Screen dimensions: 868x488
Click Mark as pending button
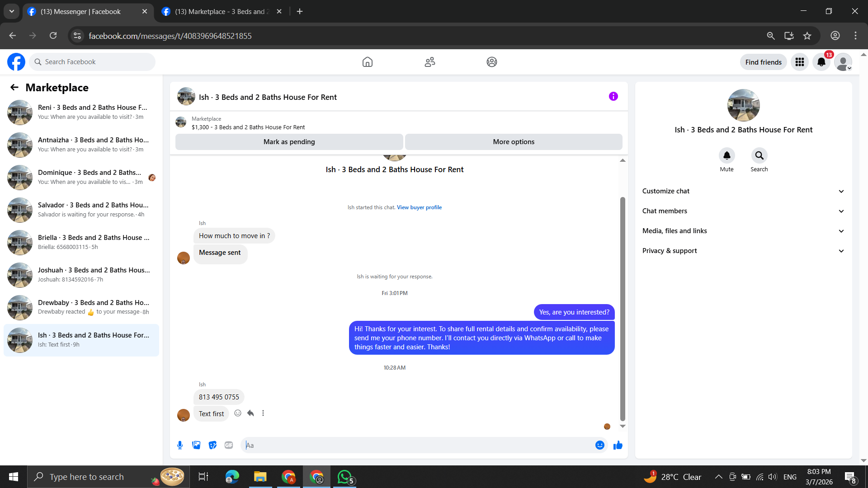click(289, 142)
